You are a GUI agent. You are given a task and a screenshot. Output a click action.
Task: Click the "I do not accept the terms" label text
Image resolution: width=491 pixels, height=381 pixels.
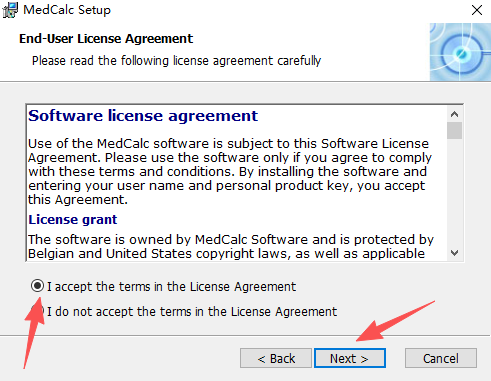click(x=192, y=312)
